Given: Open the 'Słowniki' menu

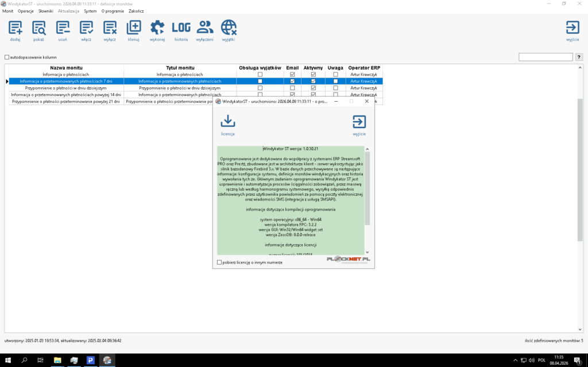Looking at the screenshot, I should coord(46,11).
